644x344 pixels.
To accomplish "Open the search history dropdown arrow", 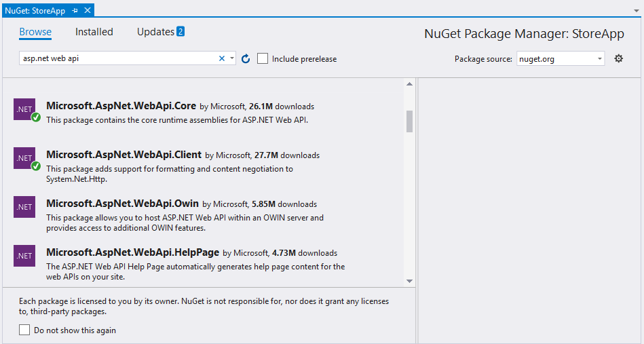I will [x=232, y=59].
